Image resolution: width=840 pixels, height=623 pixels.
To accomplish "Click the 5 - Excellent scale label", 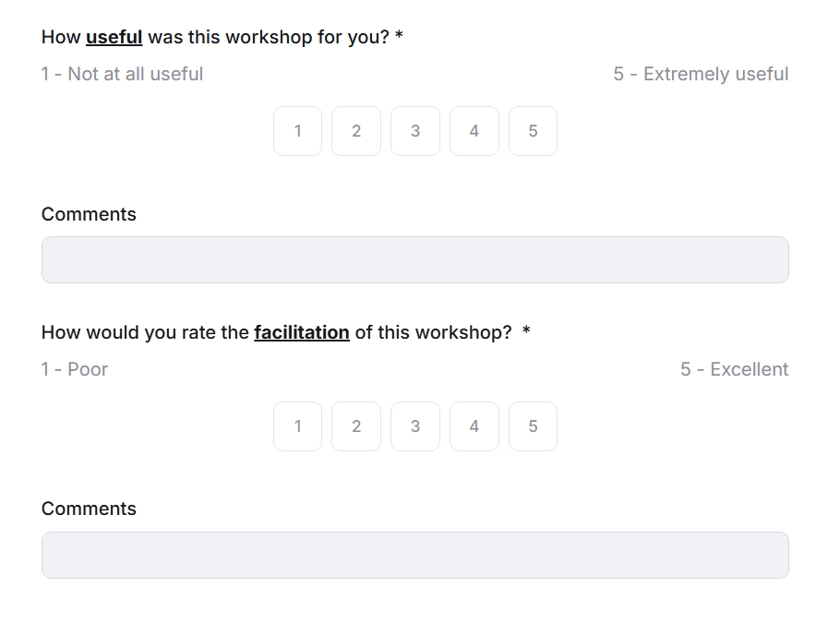I will coord(736,369).
